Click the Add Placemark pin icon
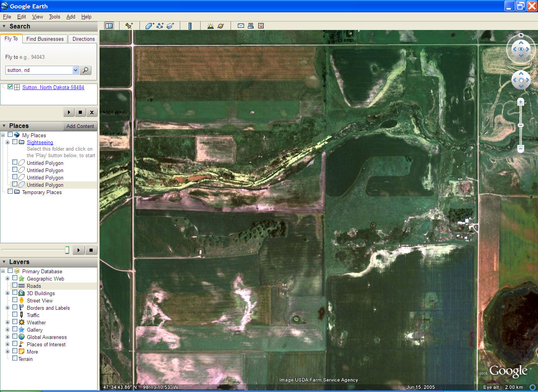Screen dimensions: 538x392 129,26
